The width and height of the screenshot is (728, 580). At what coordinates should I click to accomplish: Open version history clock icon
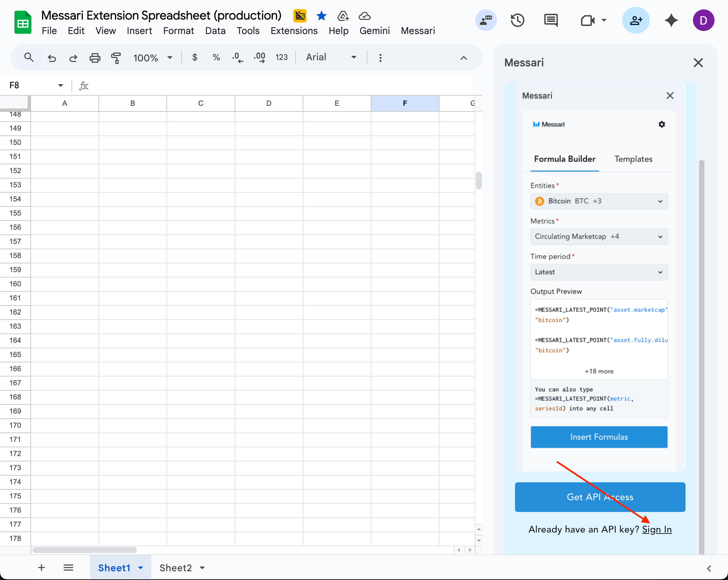click(517, 20)
